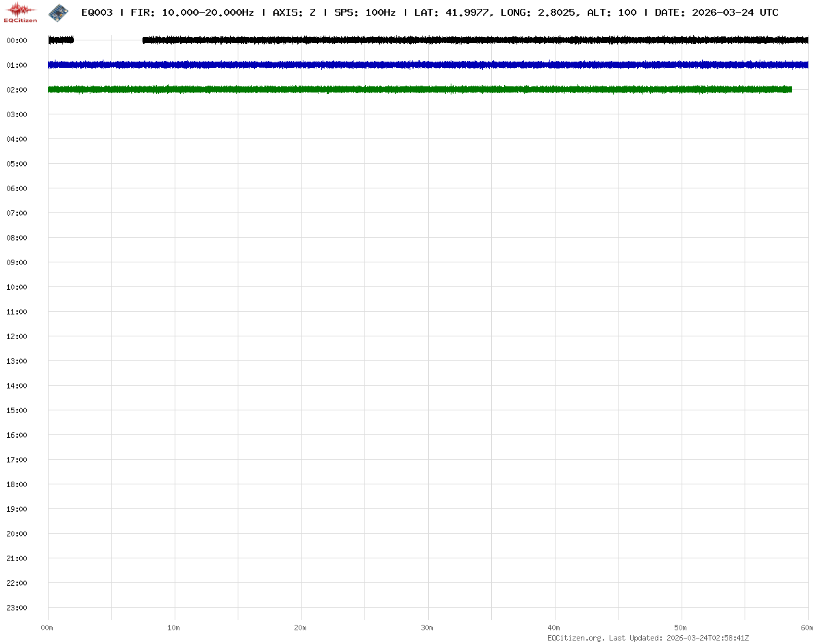Image resolution: width=822 pixels, height=644 pixels.
Task: Open the EQCitizen.org footer link
Action: point(575,638)
